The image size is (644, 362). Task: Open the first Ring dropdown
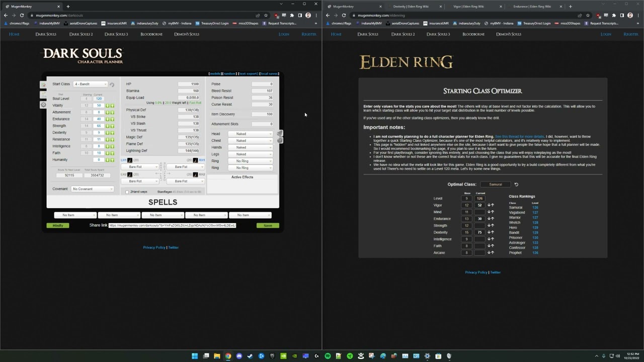[x=250, y=161]
